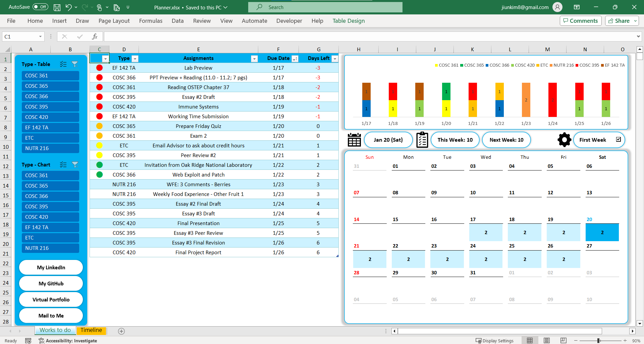Open the Days Left filter dropdown
Image resolution: width=644 pixels, height=344 pixels.
tap(334, 59)
